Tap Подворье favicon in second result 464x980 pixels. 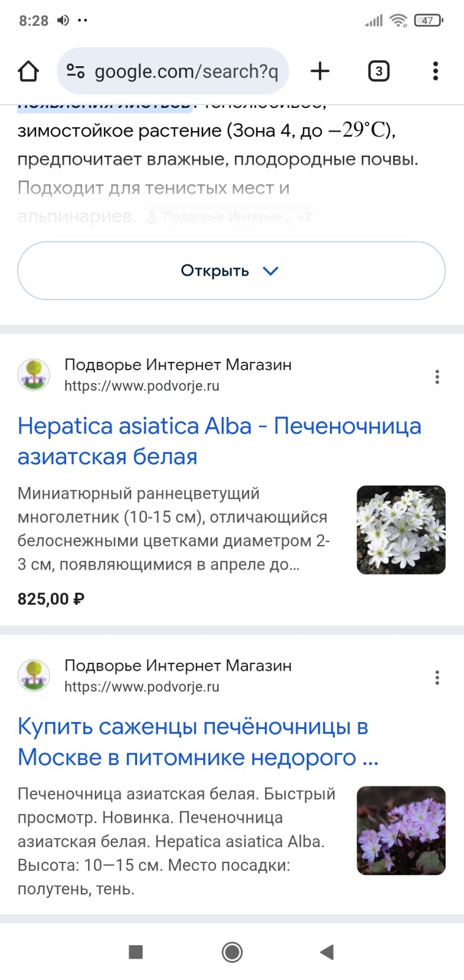click(34, 676)
